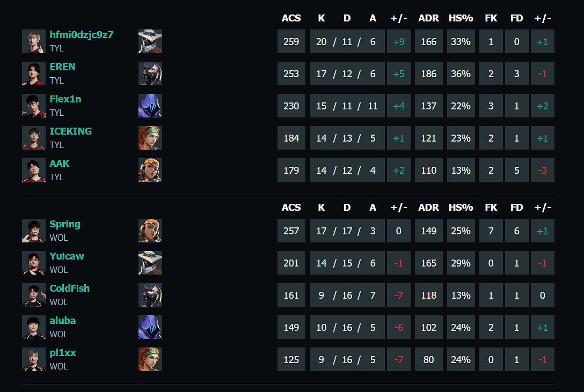Click pl1xx's Skye agent icon
This screenshot has height=392, width=584.
click(150, 359)
